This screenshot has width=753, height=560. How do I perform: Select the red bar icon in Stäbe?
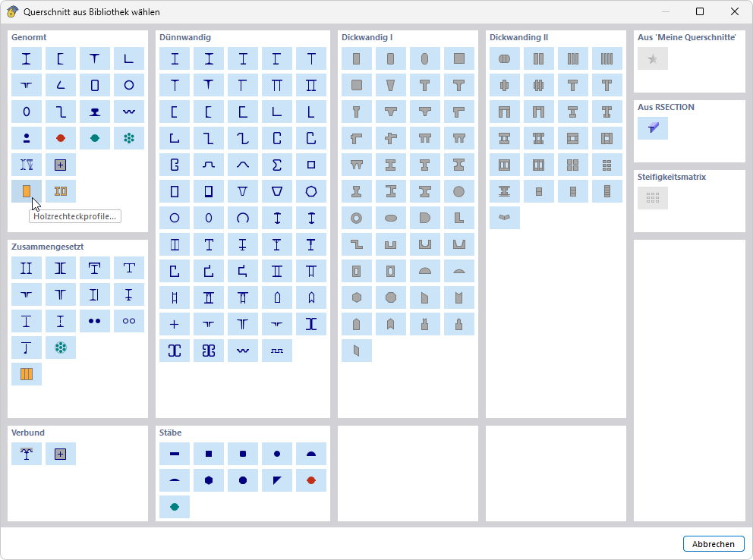(311, 480)
